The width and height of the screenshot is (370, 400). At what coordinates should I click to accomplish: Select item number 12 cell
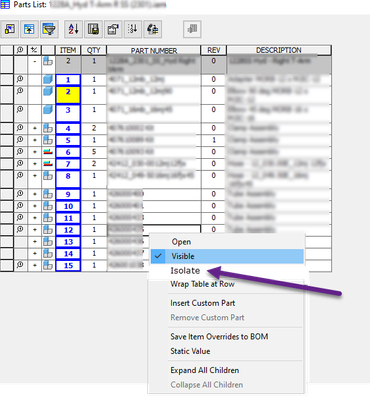(x=68, y=230)
